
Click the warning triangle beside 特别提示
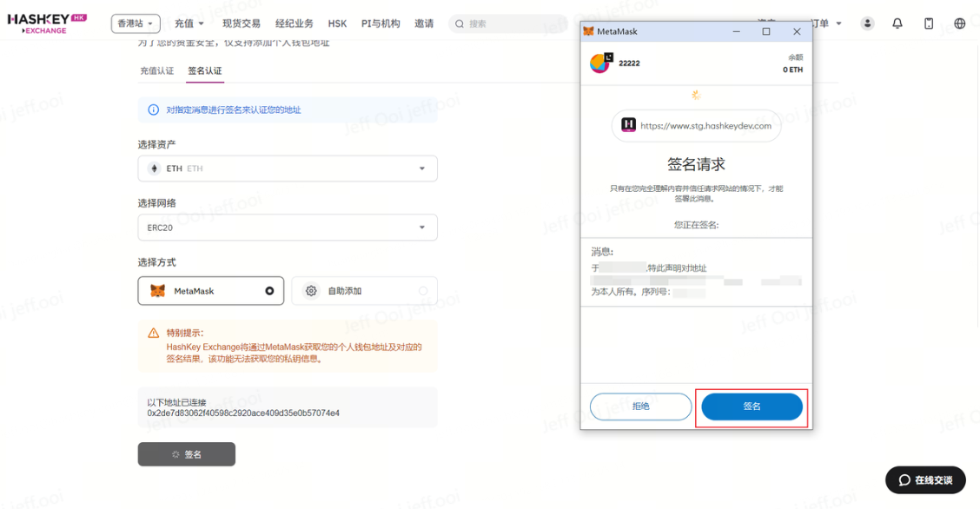[x=153, y=333]
